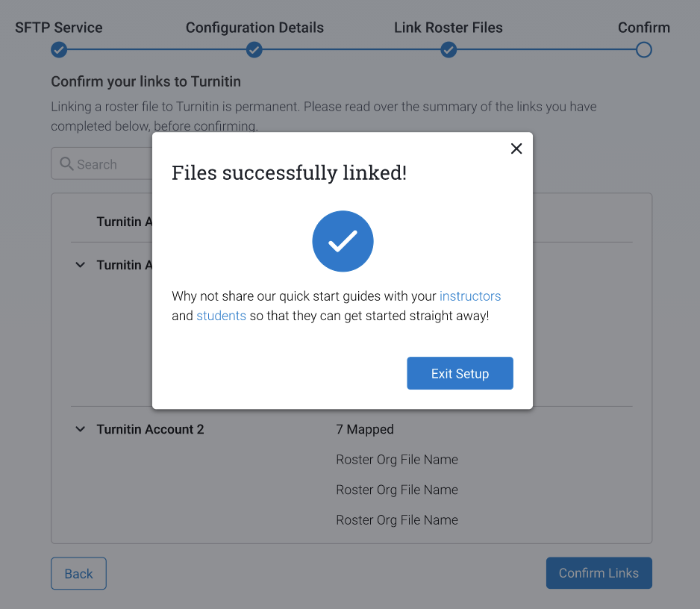Select the Configuration Details step label

tap(254, 28)
